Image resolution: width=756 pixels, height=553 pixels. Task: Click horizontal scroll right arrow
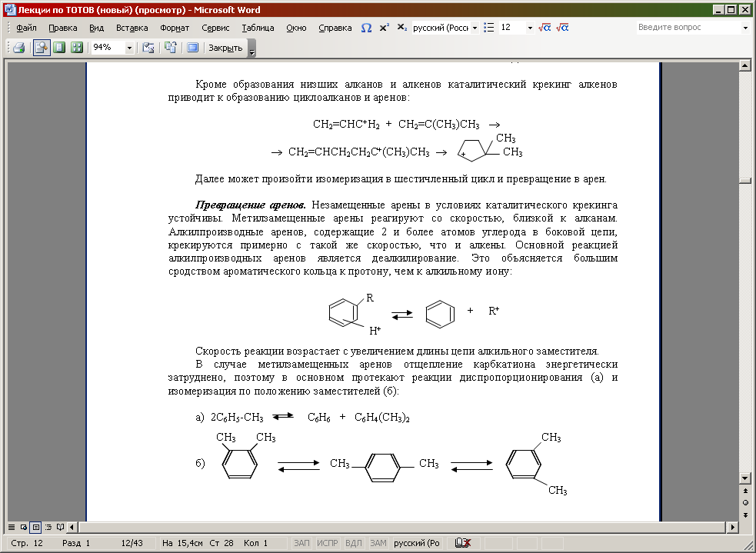(733, 528)
